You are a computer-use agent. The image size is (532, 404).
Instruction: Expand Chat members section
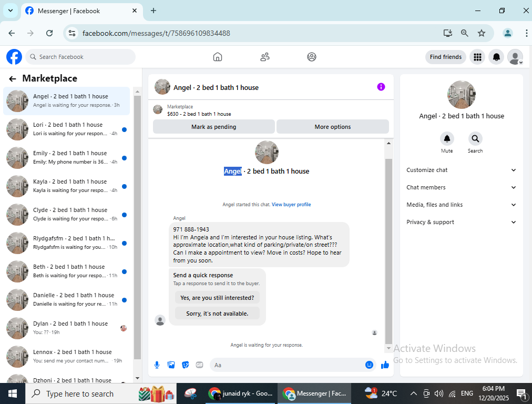coord(461,187)
